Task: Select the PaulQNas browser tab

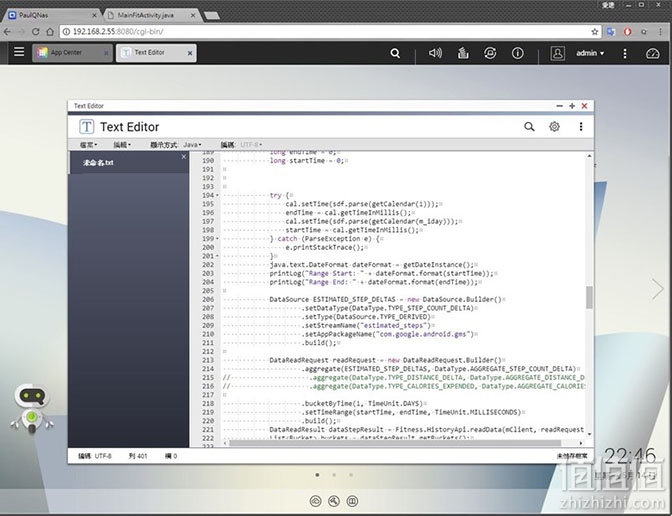Action: coord(51,15)
